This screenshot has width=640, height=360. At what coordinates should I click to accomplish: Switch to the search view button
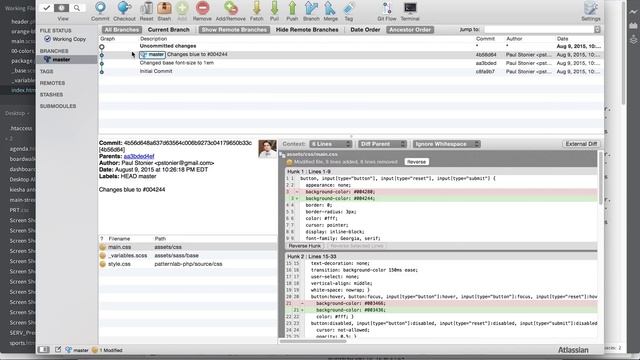tap(77, 8)
